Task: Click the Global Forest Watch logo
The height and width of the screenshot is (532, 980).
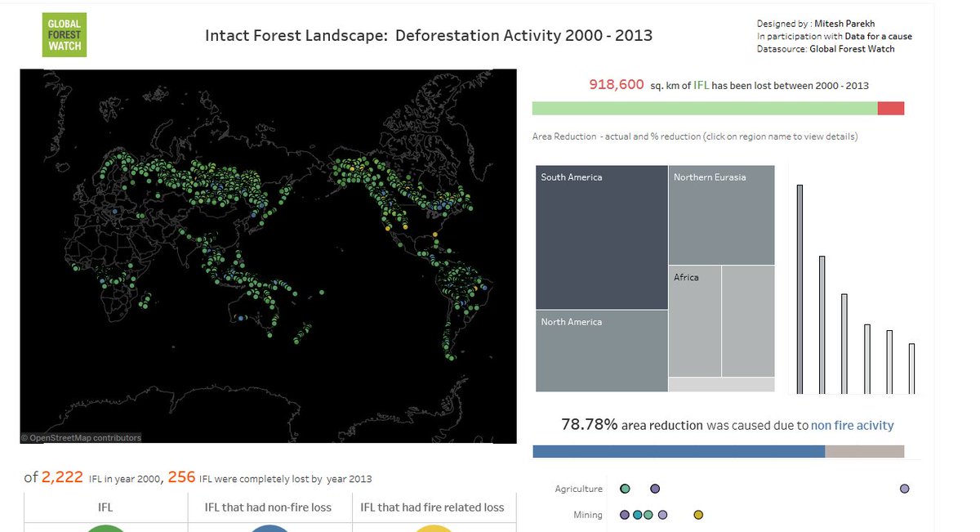Action: [65, 34]
